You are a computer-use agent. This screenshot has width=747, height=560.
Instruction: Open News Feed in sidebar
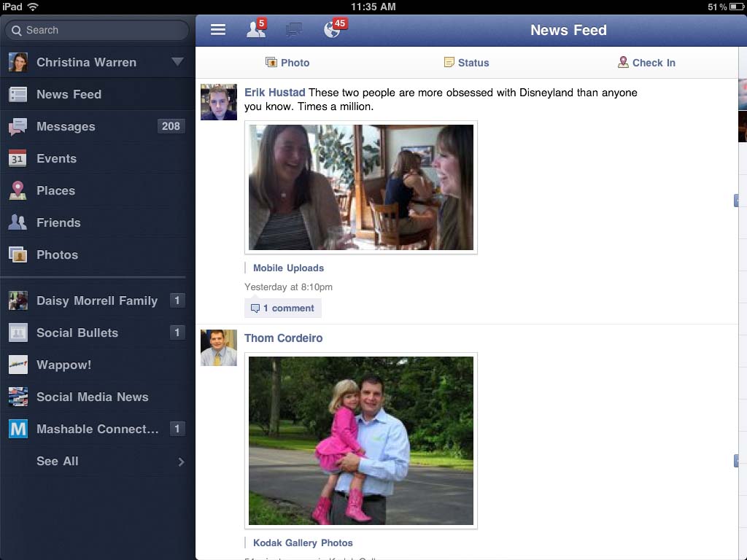click(97, 94)
